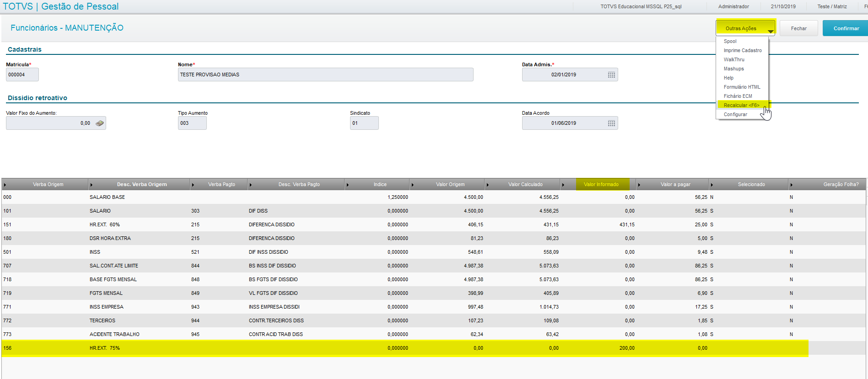Click the Tipo Aumento input field
This screenshot has width=868, height=379.
point(192,123)
